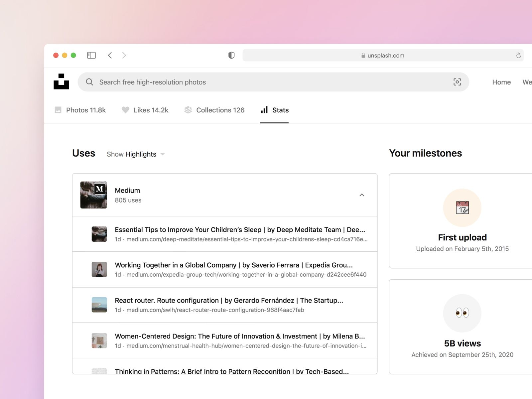Viewport: 532px width, 399px height.
Task: Open Working Together in a Global Company article
Action: [234, 265]
